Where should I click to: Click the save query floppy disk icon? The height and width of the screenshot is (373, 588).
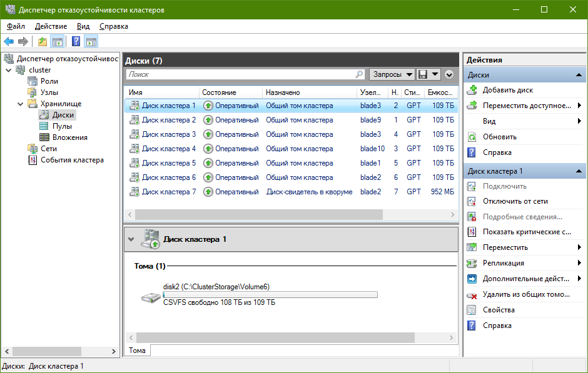click(423, 74)
